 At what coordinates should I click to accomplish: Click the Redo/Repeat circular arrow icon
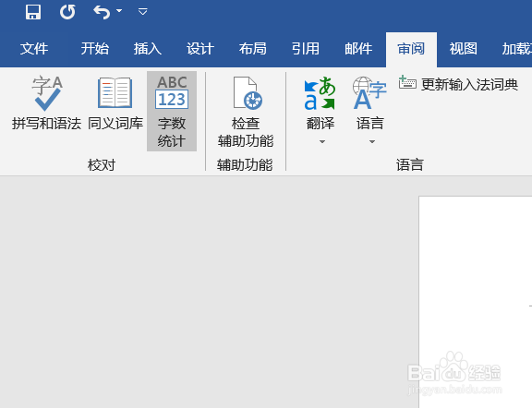tap(67, 12)
